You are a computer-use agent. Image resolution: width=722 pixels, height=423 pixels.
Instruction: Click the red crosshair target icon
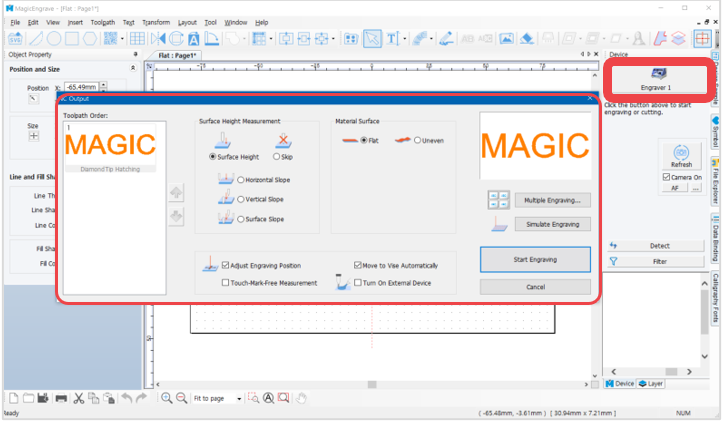click(703, 39)
